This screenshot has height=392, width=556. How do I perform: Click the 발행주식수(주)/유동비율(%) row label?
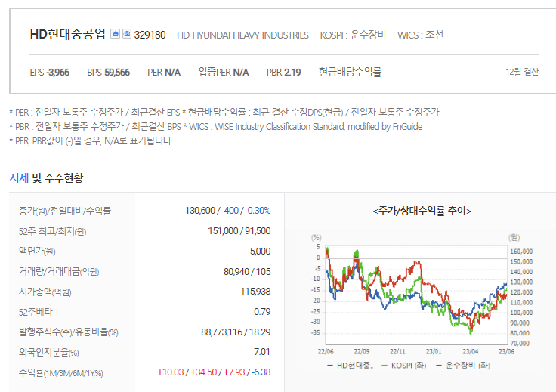(69, 332)
